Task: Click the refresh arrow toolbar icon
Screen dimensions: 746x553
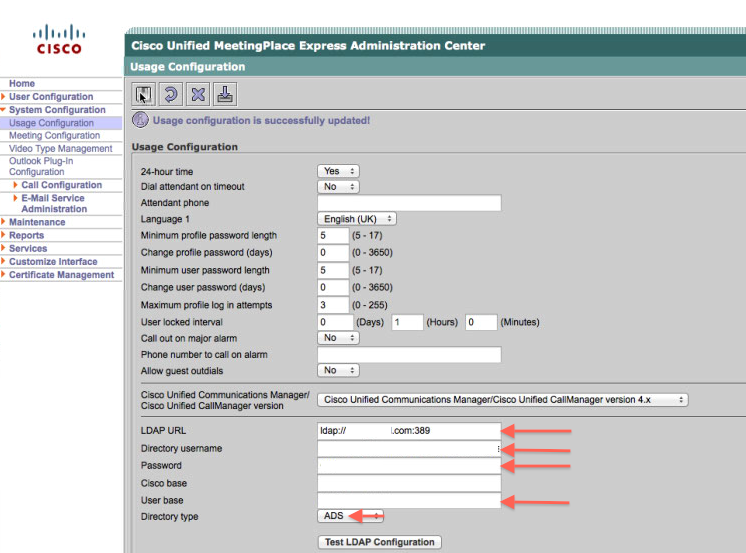Action: [x=171, y=95]
